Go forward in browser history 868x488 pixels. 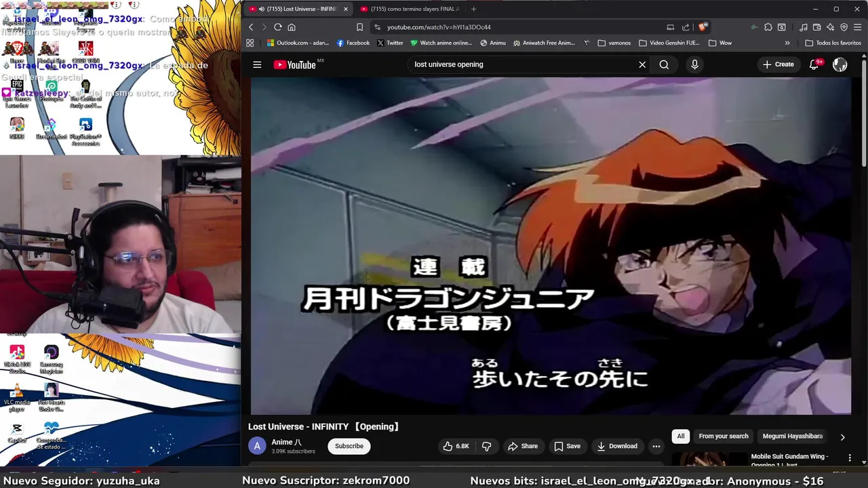[264, 27]
